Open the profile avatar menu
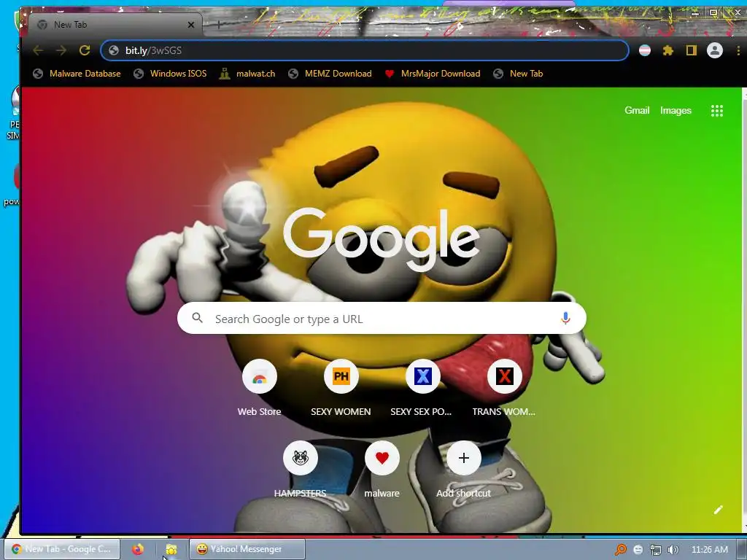The image size is (747, 560). (715, 50)
